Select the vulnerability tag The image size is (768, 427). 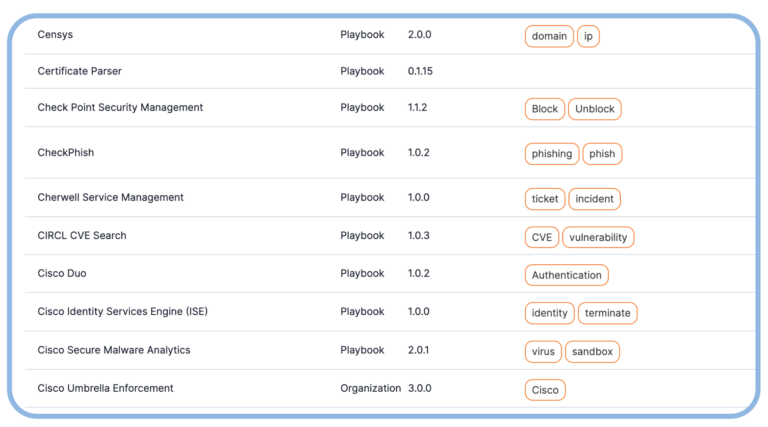598,237
